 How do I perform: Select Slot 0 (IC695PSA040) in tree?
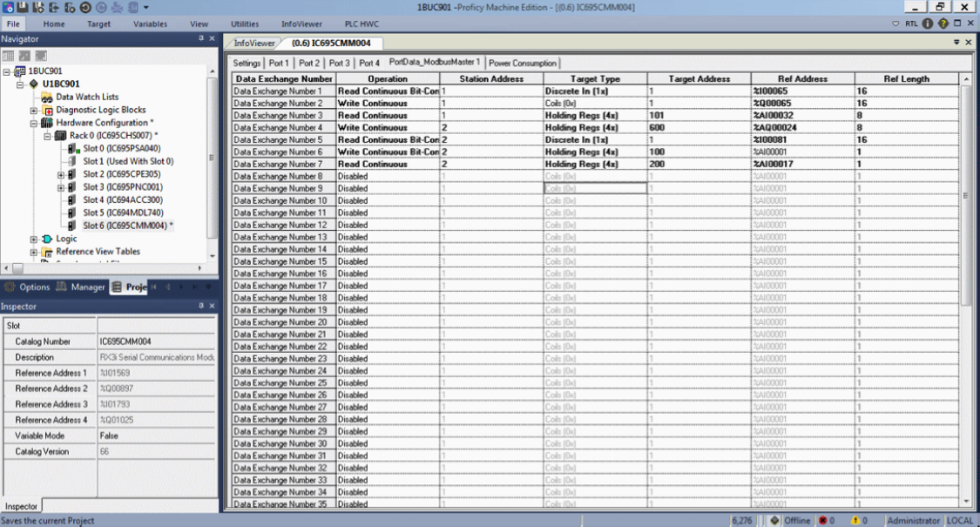point(122,148)
